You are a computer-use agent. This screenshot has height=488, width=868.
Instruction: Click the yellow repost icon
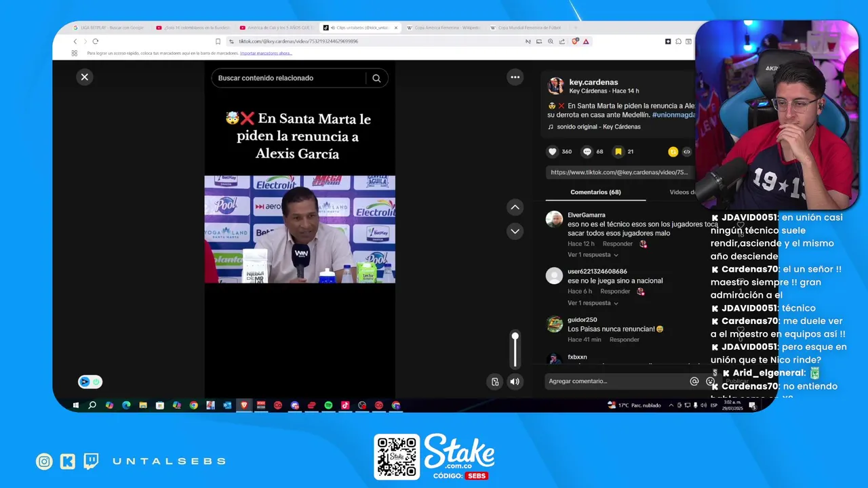673,152
